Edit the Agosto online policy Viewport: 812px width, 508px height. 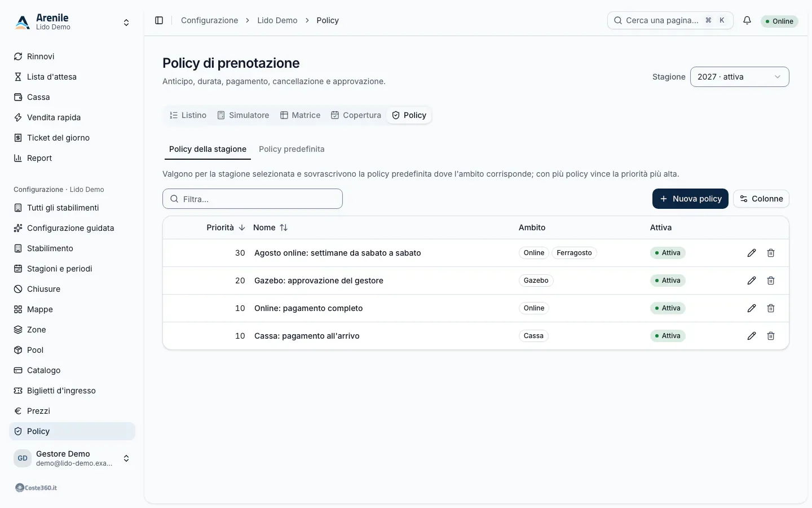752,253
